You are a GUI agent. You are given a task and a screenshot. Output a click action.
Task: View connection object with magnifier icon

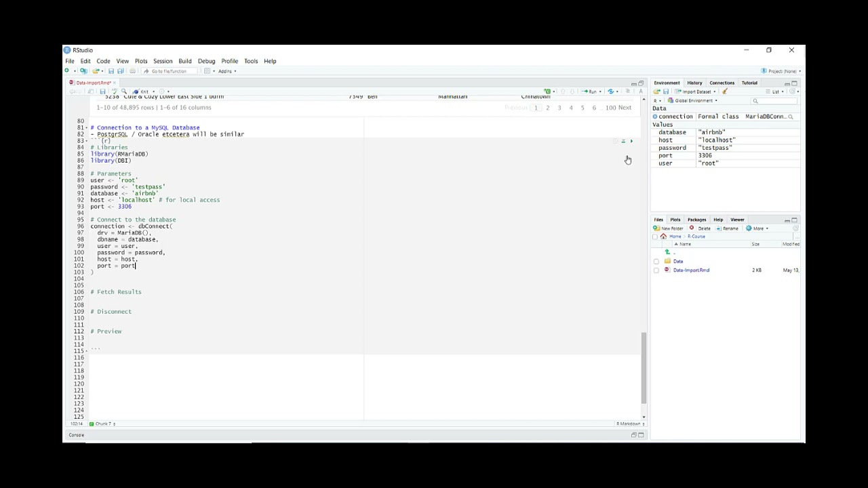coord(791,117)
